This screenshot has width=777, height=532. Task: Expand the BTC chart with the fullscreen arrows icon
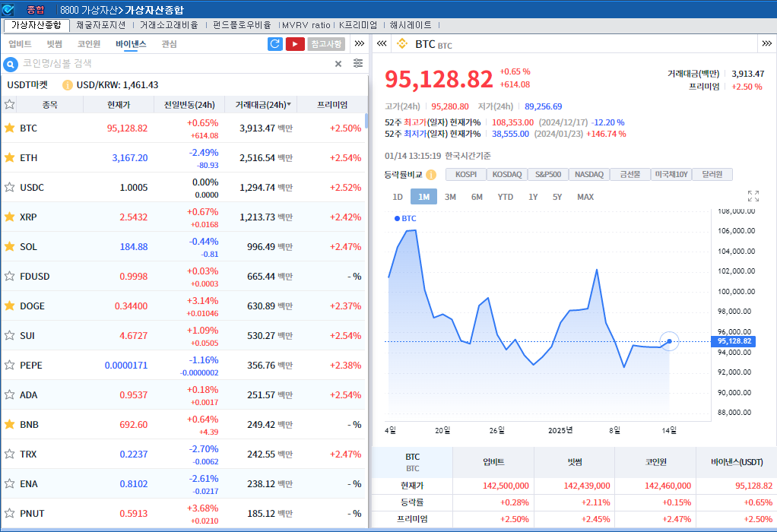coord(753,195)
